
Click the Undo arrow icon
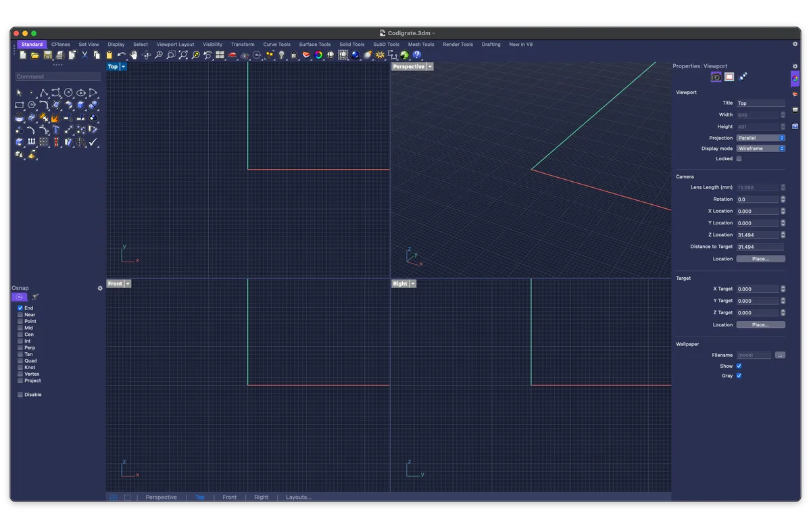[x=122, y=55]
